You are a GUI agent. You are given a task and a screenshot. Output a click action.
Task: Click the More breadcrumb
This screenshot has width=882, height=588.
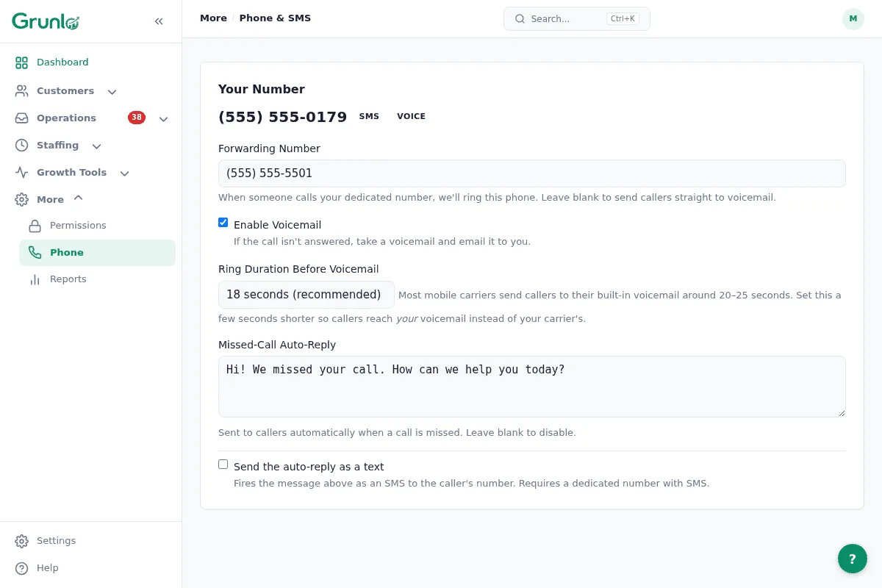click(x=213, y=18)
